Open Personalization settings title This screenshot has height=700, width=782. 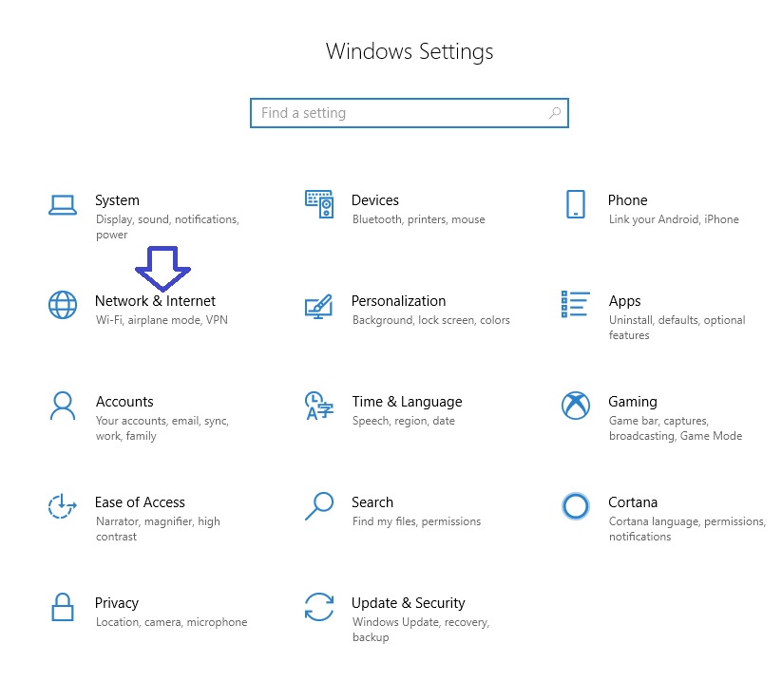(x=398, y=301)
